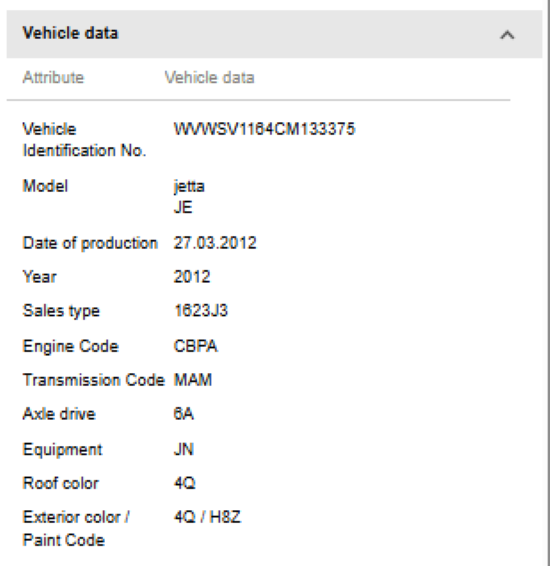Select the jetta model value
Image resolution: width=550 pixels, height=566 pixels.
click(189, 187)
